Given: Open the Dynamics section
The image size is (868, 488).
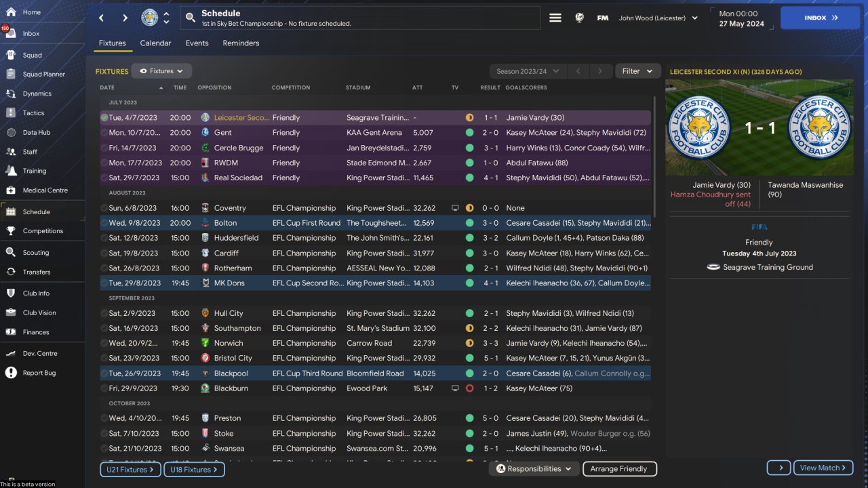Looking at the screenshot, I should pyautogui.click(x=43, y=94).
